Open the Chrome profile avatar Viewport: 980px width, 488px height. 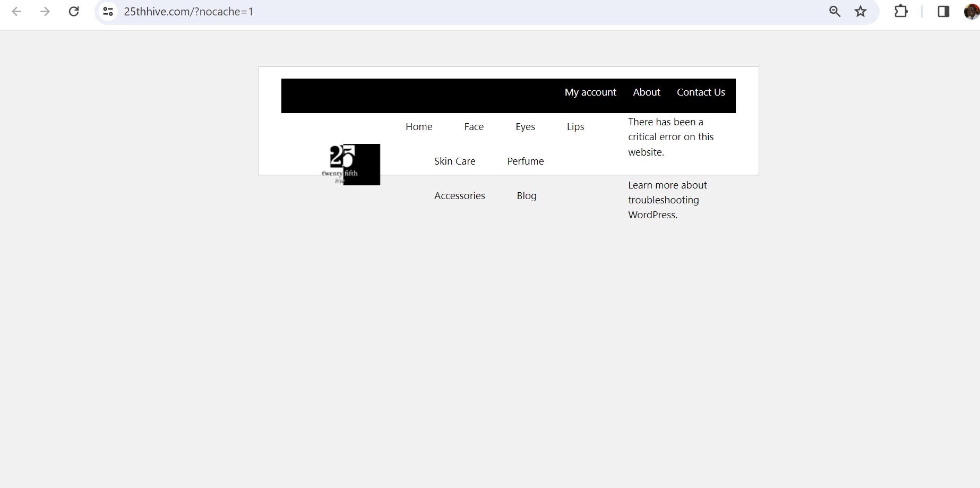[972, 11]
